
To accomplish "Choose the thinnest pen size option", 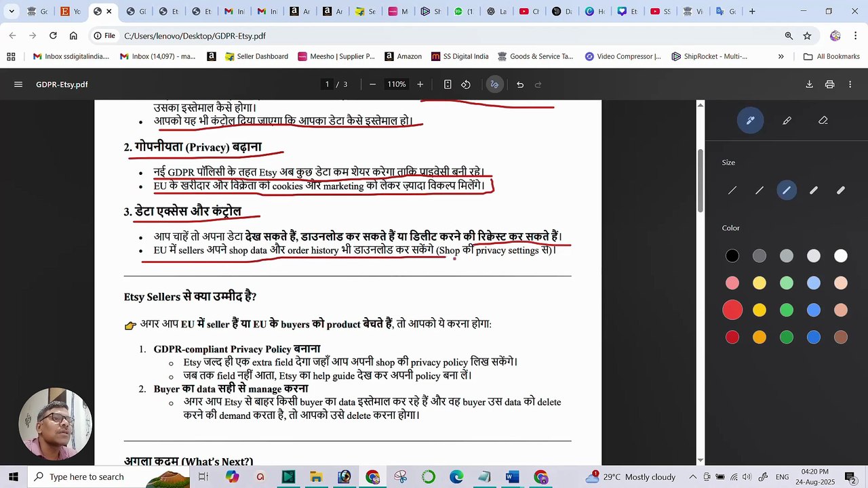I will (x=732, y=190).
